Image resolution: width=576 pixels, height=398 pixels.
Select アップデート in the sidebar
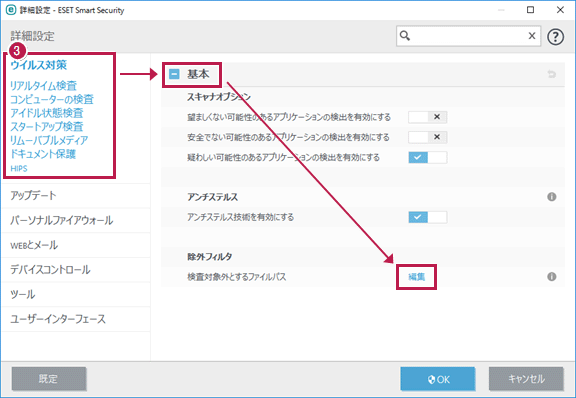pyautogui.click(x=76, y=196)
